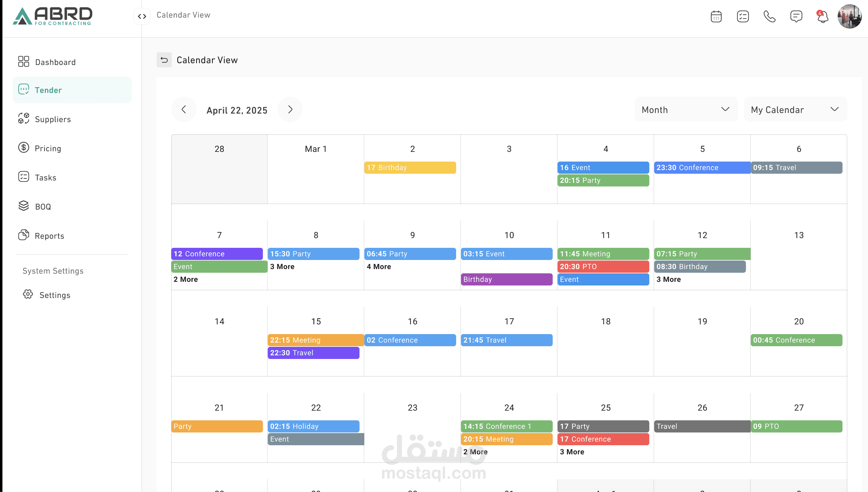Click the red 20:30 PTO event
The image size is (868, 492).
coord(603,267)
